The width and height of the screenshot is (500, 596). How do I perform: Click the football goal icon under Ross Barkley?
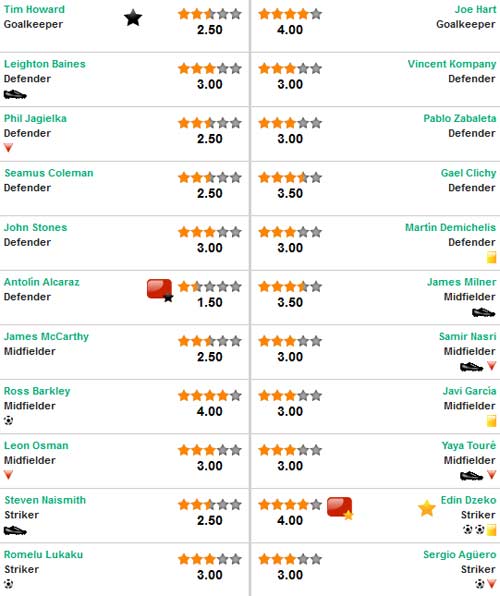(8, 420)
